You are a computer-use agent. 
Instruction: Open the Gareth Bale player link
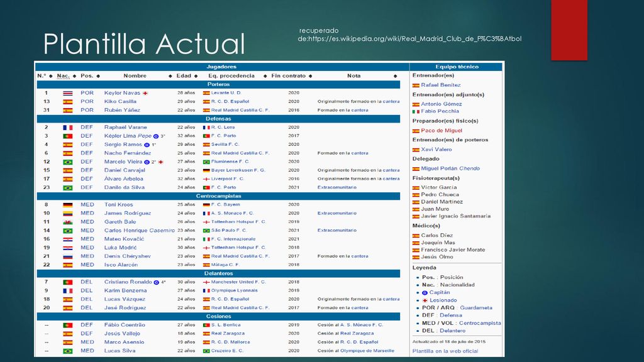click(x=120, y=222)
